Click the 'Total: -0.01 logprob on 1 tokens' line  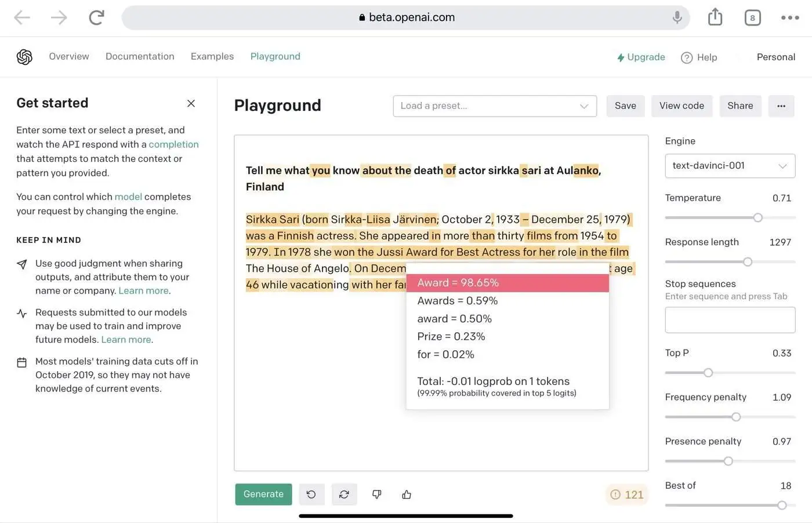494,382
